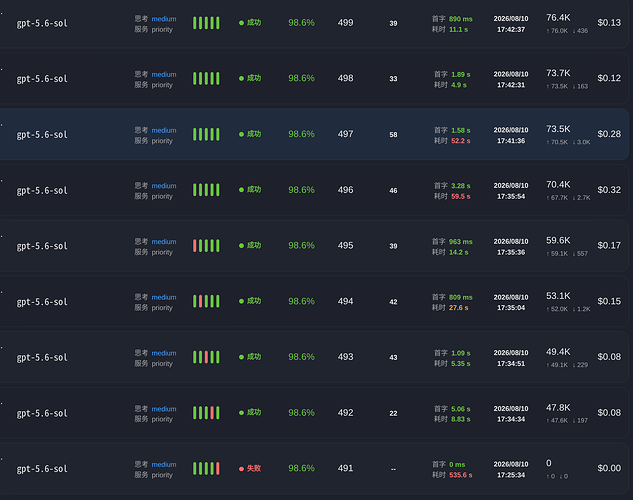Click the red 535.6 s duration value
Screen dimensions: 633x500
coord(461,475)
